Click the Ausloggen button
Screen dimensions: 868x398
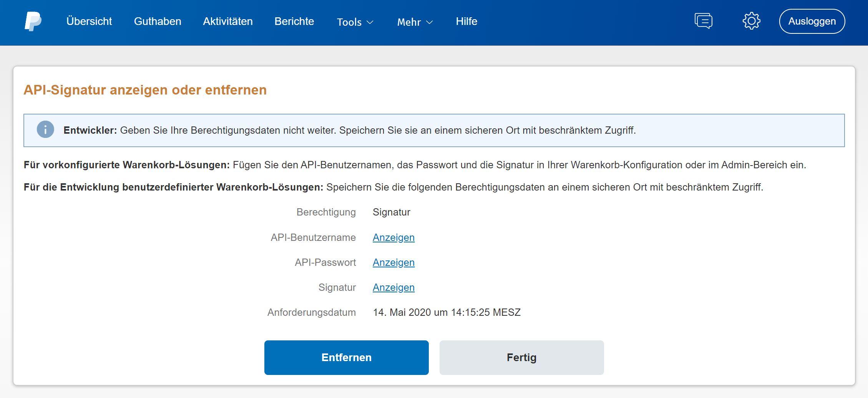pos(812,21)
